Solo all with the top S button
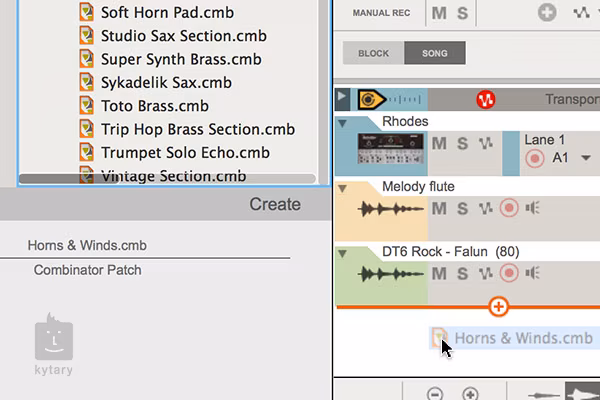 pyautogui.click(x=462, y=13)
